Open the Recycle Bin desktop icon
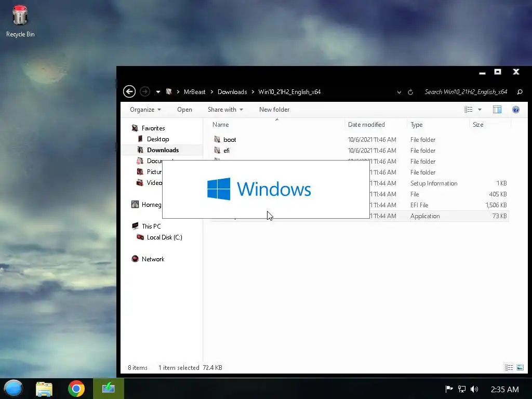Image resolution: width=532 pixels, height=399 pixels. coord(20,21)
